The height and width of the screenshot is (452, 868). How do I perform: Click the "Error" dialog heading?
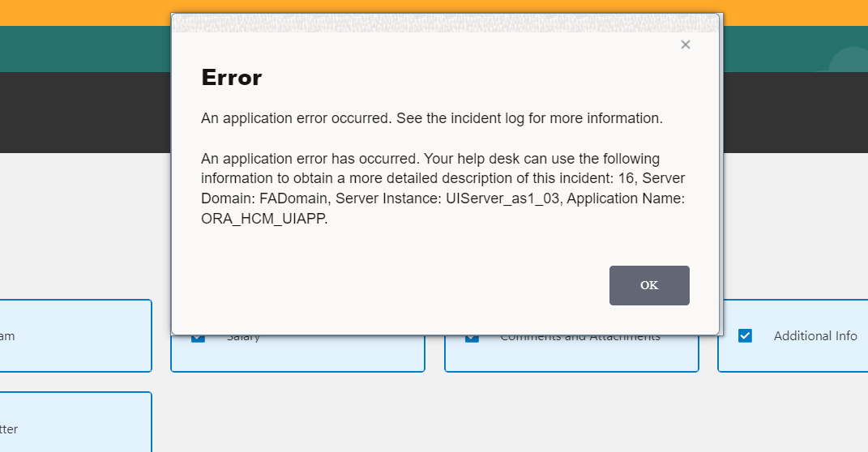tap(232, 78)
